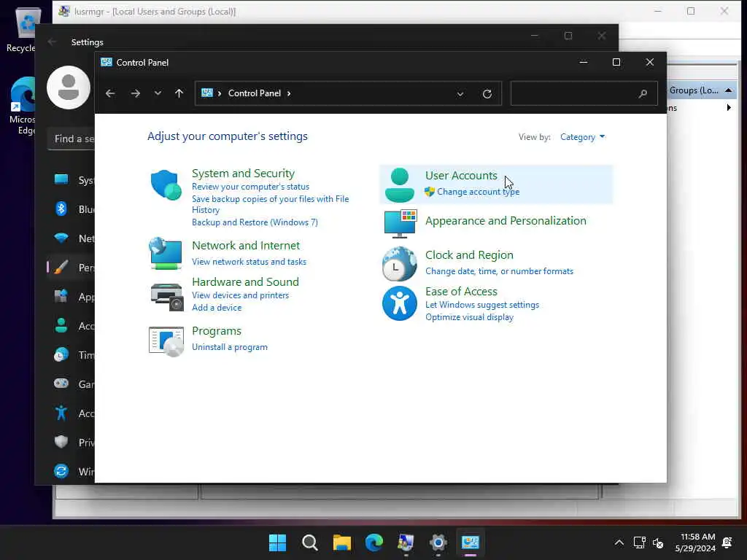Click the Control Panel breadcrumb text
747x560 pixels.
click(255, 93)
